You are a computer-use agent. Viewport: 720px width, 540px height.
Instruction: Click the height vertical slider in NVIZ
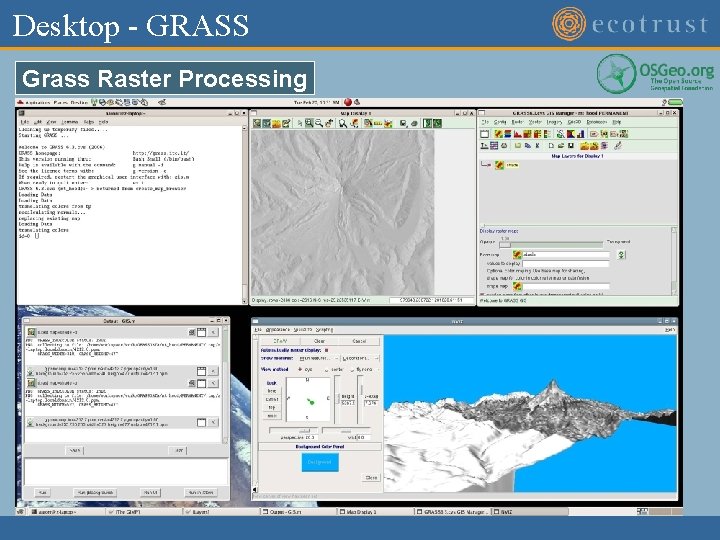337,399
